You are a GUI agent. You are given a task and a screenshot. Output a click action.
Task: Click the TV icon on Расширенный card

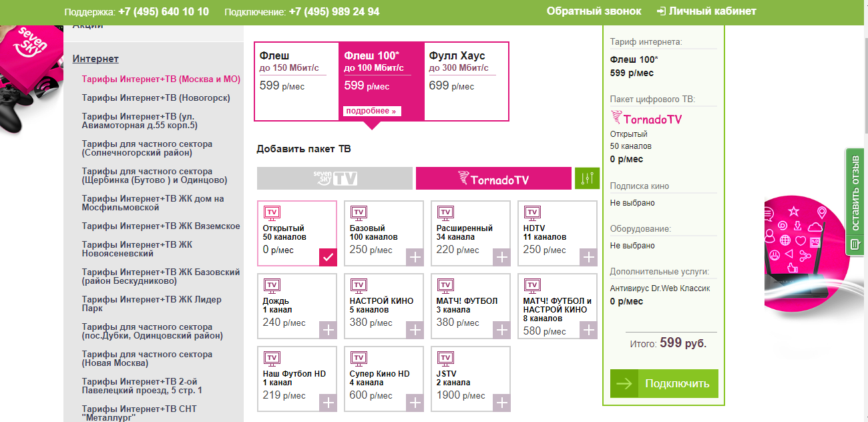pyautogui.click(x=445, y=213)
